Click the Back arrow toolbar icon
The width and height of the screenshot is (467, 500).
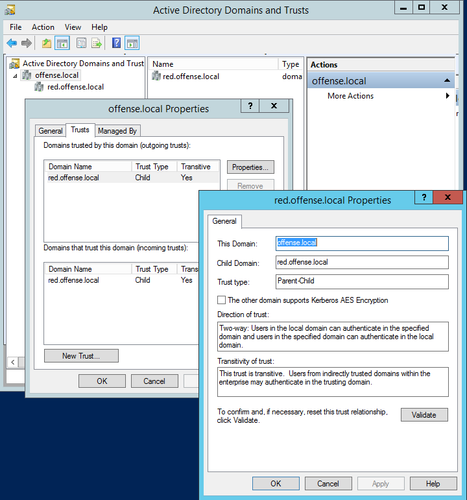click(12, 43)
